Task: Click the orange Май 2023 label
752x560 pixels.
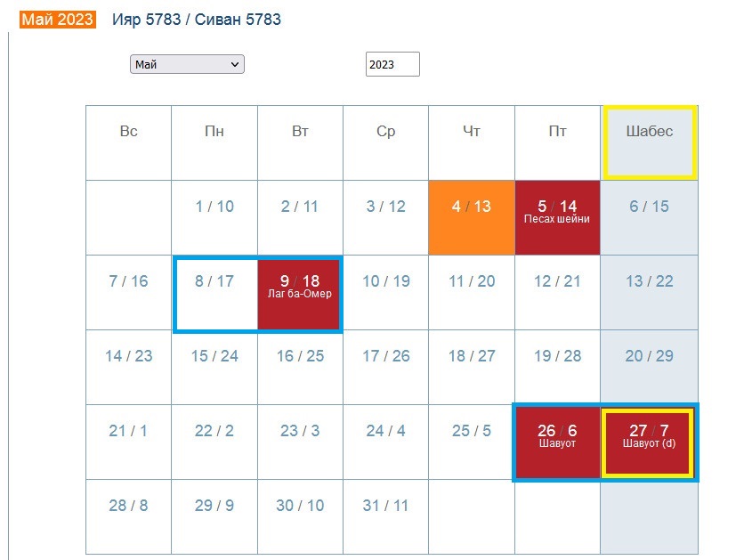Action: (x=58, y=20)
